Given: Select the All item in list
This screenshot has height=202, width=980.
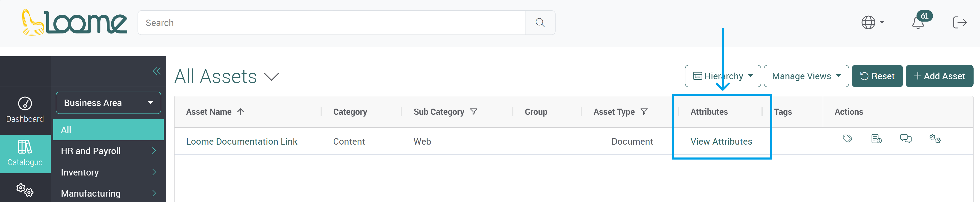Looking at the screenshot, I should [108, 130].
